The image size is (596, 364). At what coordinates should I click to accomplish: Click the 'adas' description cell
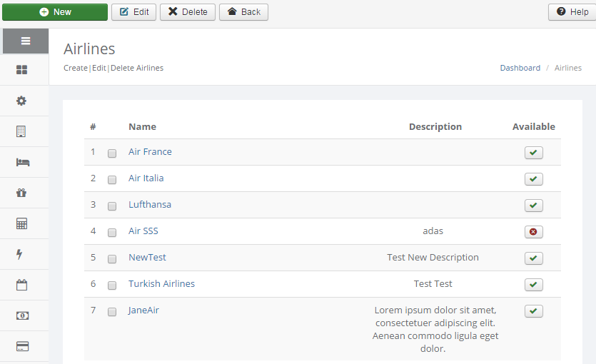click(433, 231)
